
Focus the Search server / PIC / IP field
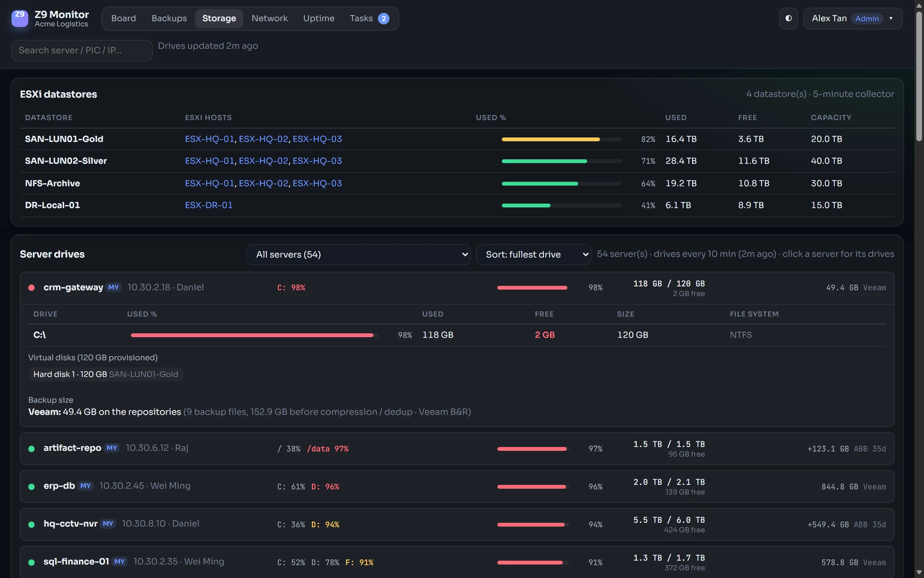[x=82, y=50]
